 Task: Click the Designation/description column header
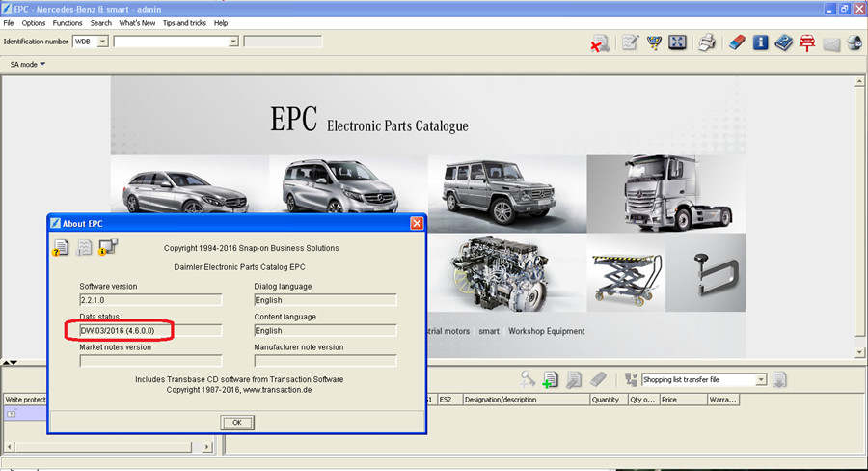coord(526,400)
